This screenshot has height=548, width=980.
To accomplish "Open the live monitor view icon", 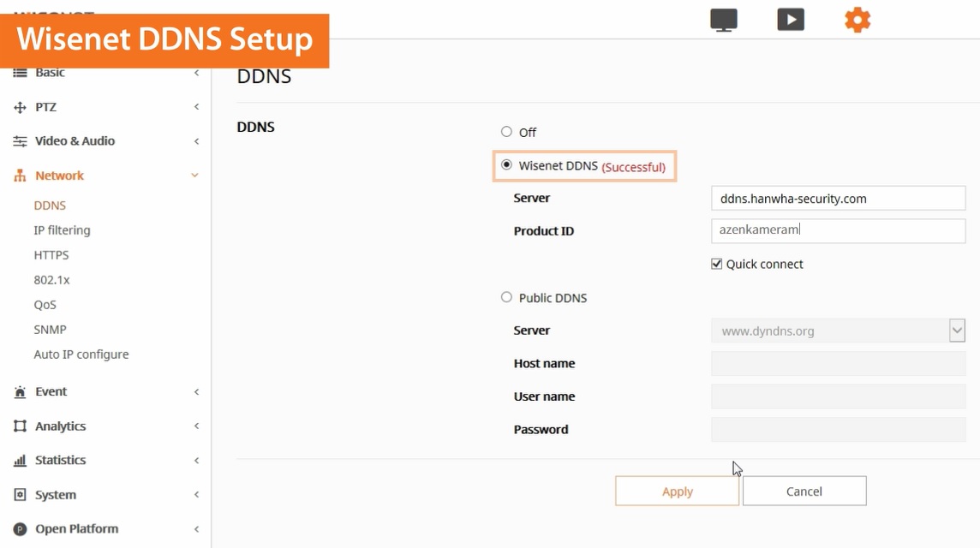I will [724, 20].
